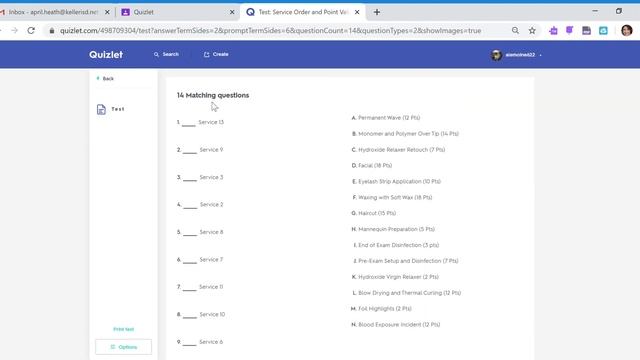Click the 14 Matching questions heading
Screen dimensions: 640x360
213,95
